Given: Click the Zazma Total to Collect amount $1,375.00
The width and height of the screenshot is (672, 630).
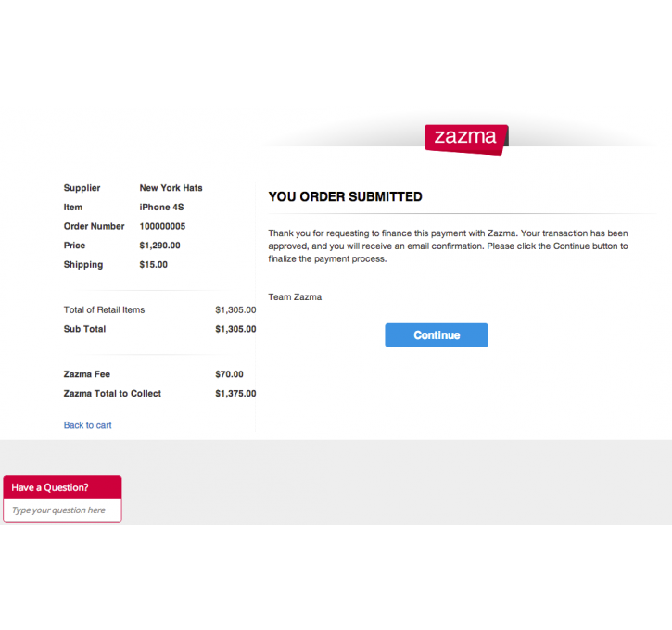Looking at the screenshot, I should point(235,393).
